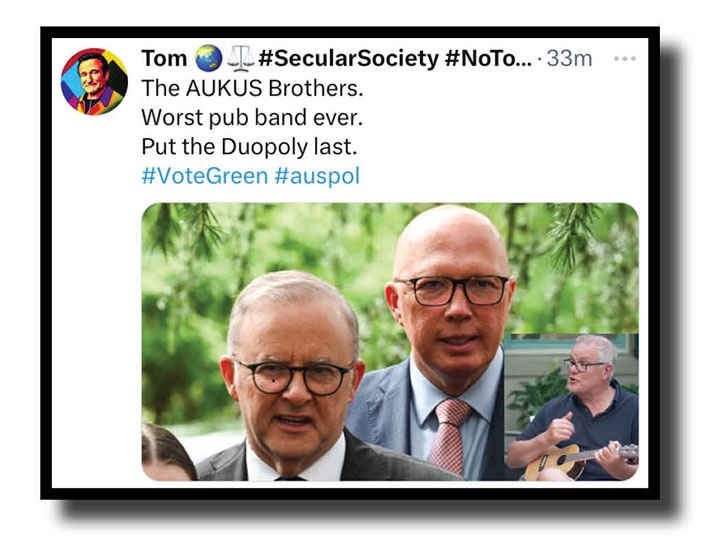Viewport: 709px width, 552px height.
Task: Click the bald man's rectangular glasses
Action: point(452,290)
